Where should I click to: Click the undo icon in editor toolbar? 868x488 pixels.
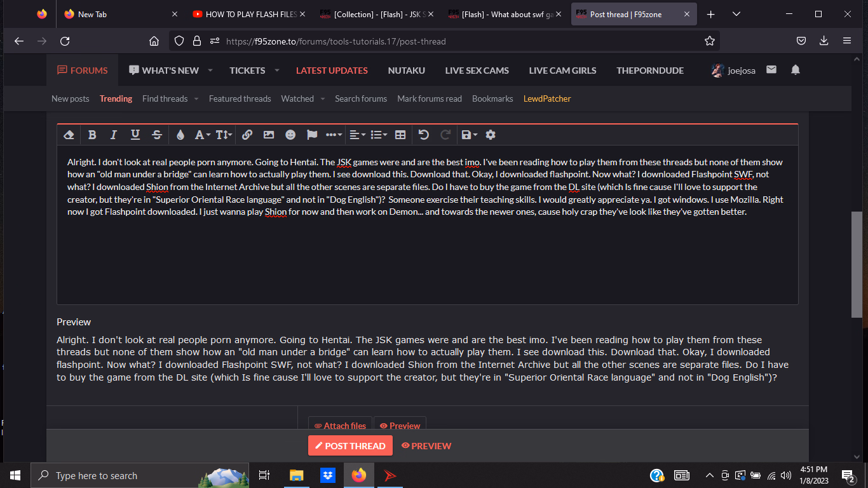point(424,135)
